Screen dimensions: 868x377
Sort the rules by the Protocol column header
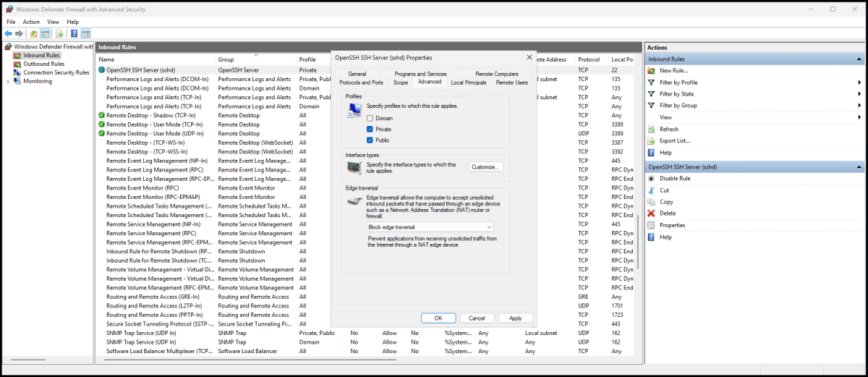pyautogui.click(x=592, y=59)
